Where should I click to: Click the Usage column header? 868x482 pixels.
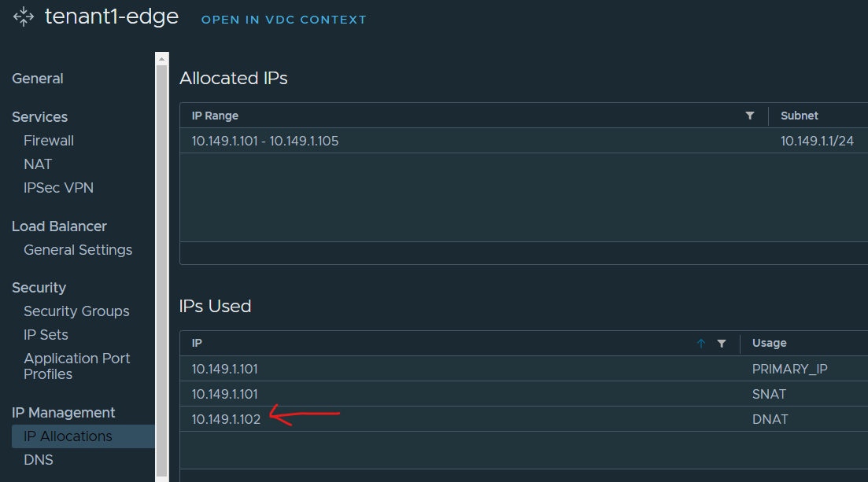click(770, 344)
